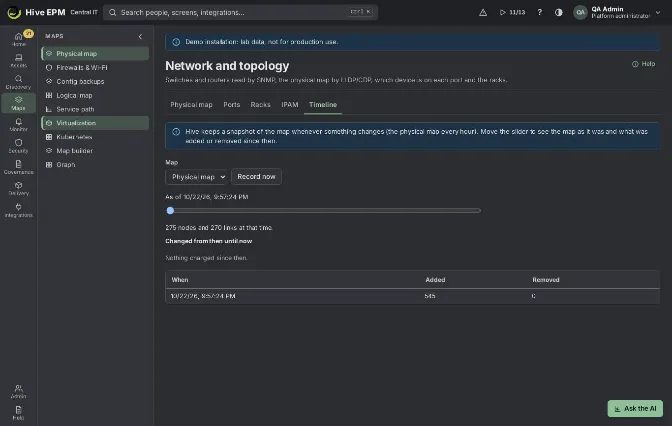Click Ask the AI button
The height and width of the screenshot is (426, 672).
635,408
